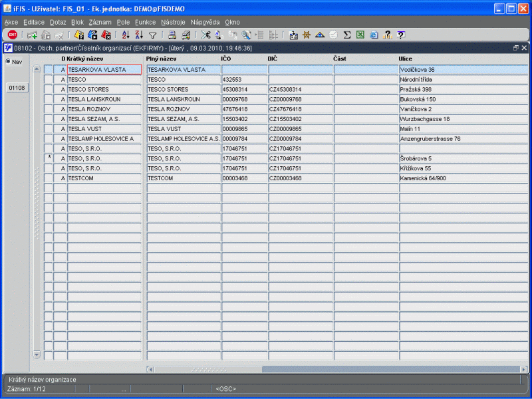Click the full name cell TESLAMP HOLESOVICE A.S.

click(184, 139)
